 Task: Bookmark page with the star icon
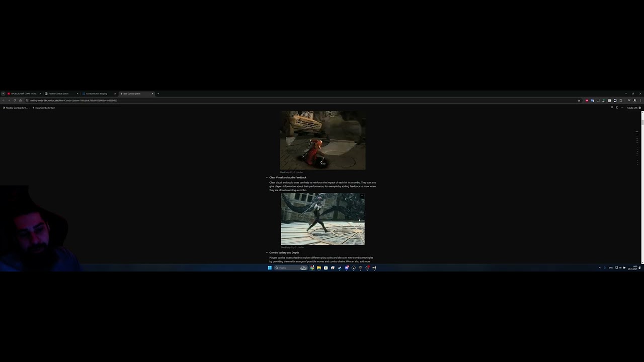[579, 101]
